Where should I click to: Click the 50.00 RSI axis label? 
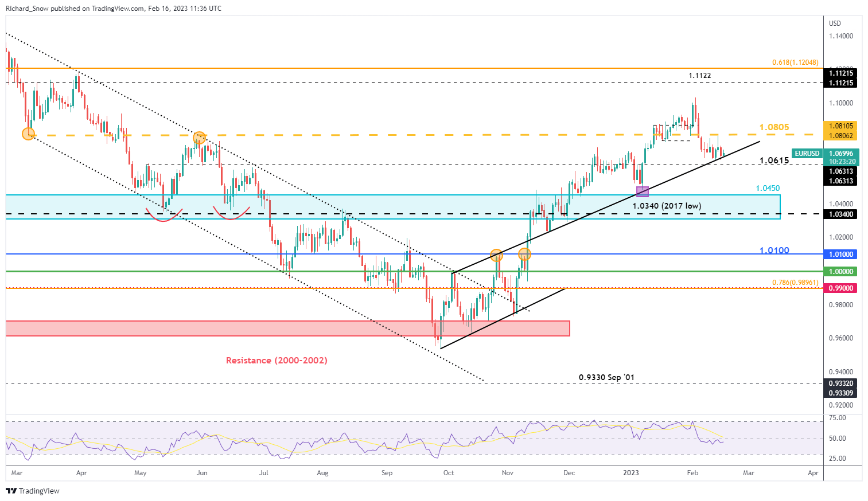(838, 439)
